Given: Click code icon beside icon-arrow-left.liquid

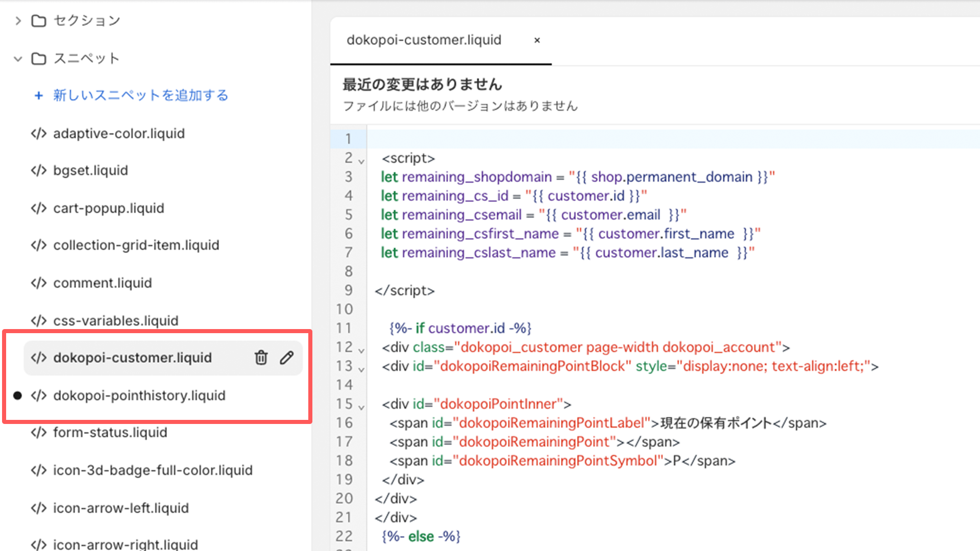Looking at the screenshot, I should 39,508.
